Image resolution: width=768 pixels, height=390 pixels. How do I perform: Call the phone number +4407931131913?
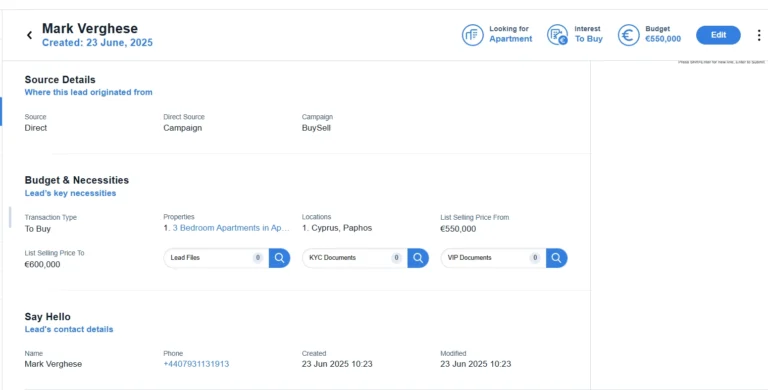[x=196, y=364]
